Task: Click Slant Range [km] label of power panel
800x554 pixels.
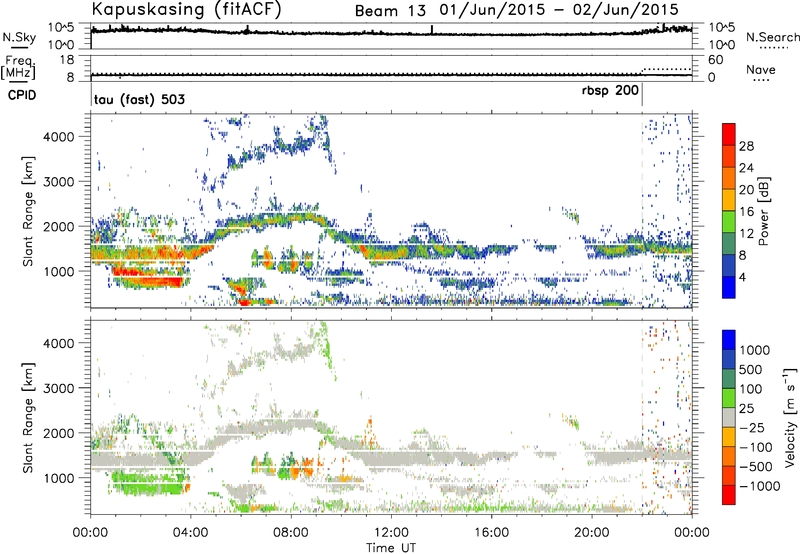Action: [x=28, y=211]
